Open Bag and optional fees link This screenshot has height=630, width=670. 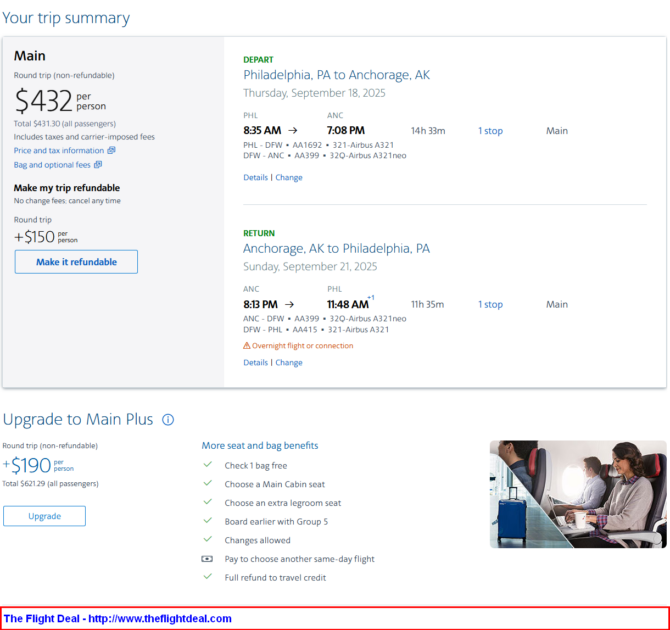click(52, 165)
